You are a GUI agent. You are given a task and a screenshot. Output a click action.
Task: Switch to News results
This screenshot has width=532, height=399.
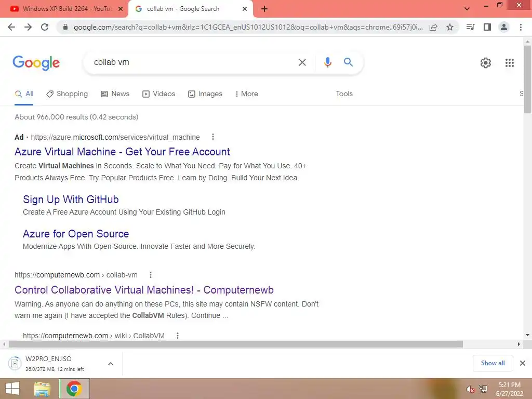[x=115, y=94]
